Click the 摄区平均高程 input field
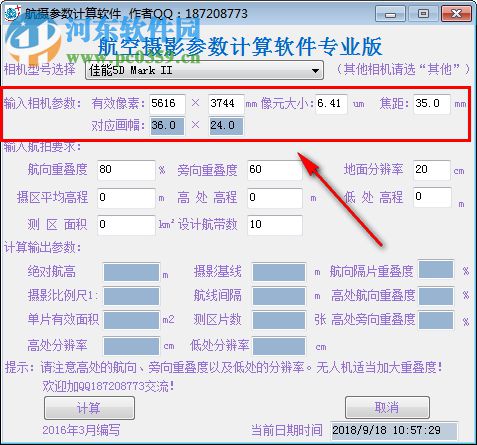This screenshot has width=477, height=445. tap(126, 198)
